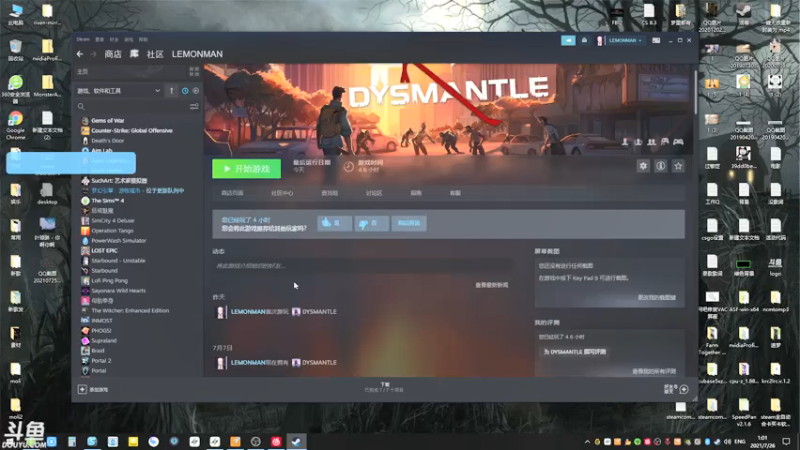Click the blue announcements megaphone button
Viewport: 800px width, 450px height.
click(568, 40)
